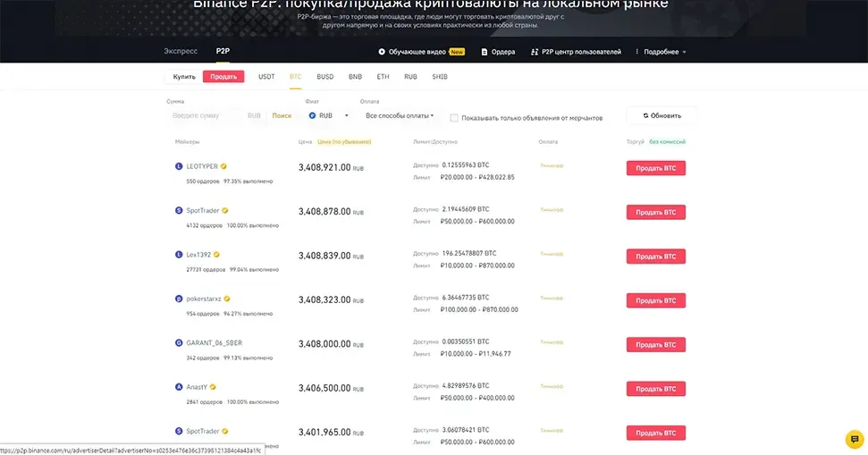
Task: Open P2P центр пользователей link
Action: tap(581, 52)
